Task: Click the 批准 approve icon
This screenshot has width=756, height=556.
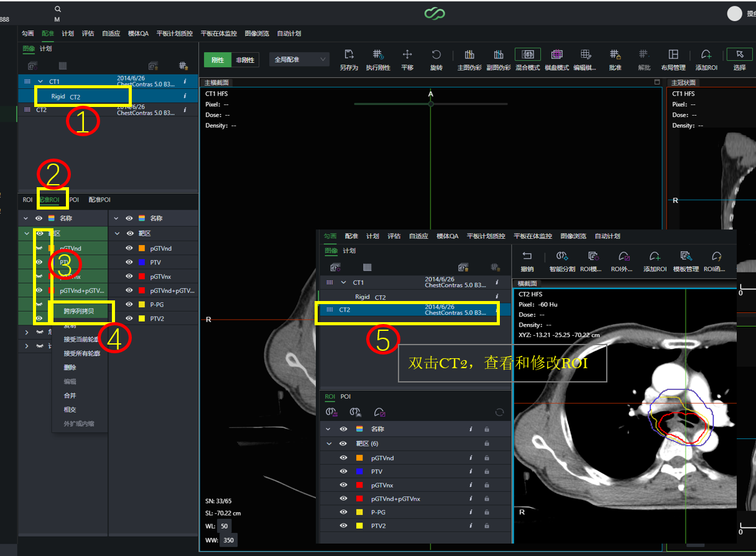Action: [615, 55]
